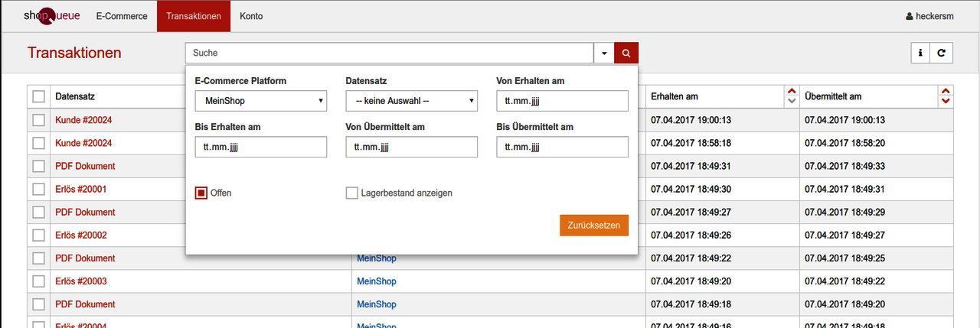Select checkbox of Erlös #20001 row
Viewport: 980px width, 328px height.
tap(38, 189)
